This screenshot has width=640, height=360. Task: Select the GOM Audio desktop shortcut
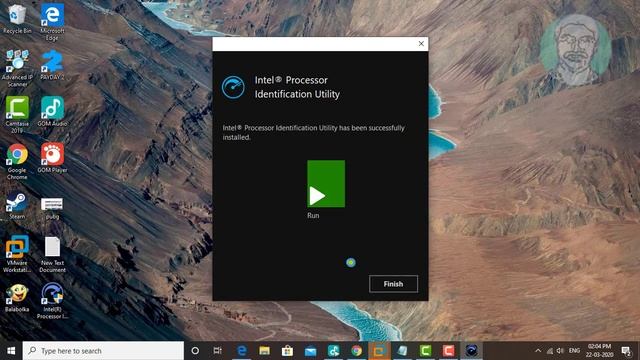(52, 111)
